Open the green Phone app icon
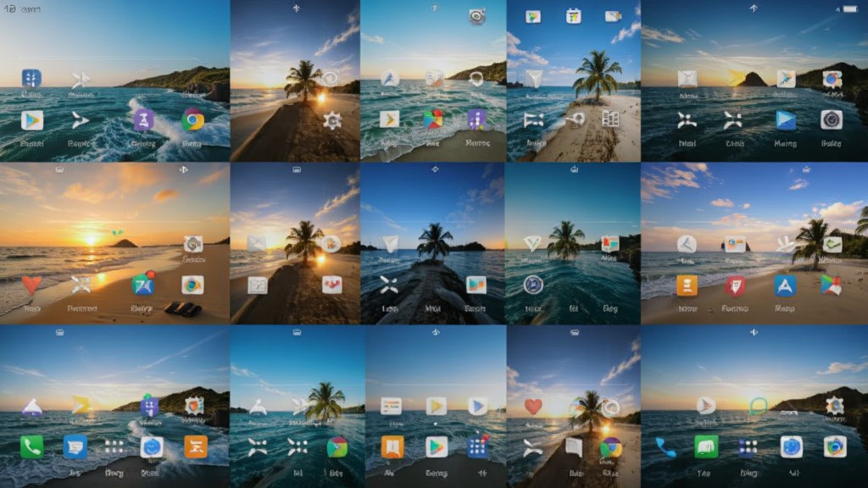Screen dimensions: 868x488 tap(31, 446)
